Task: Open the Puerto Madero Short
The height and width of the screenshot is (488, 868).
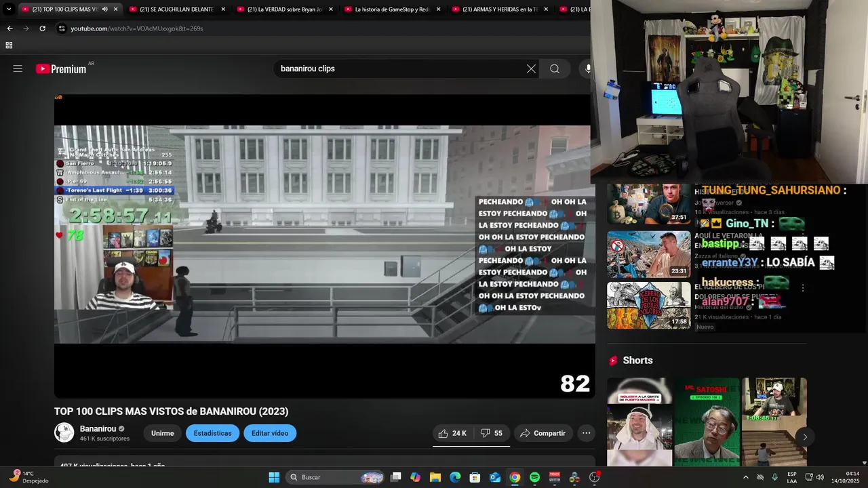Action: tap(639, 422)
